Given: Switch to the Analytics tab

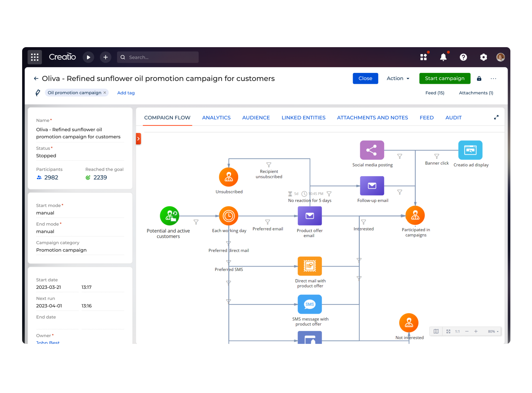Looking at the screenshot, I should pyautogui.click(x=216, y=118).
